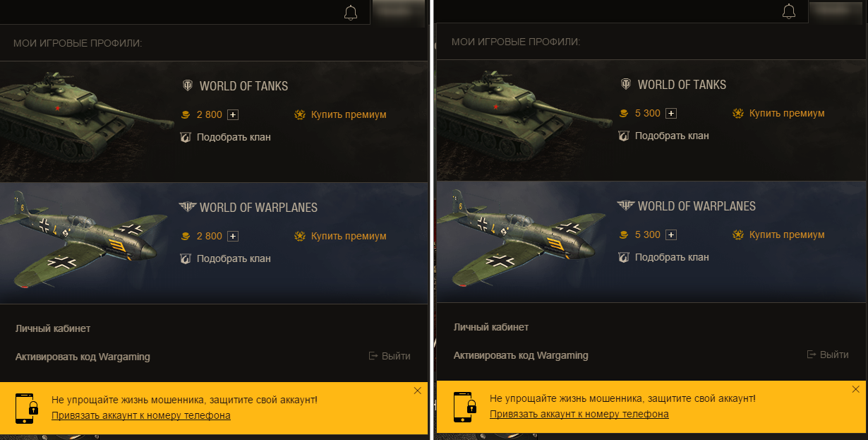Viewport: 868px width, 440px height.
Task: Click the phone lock icon in right banner
Action: point(464,406)
